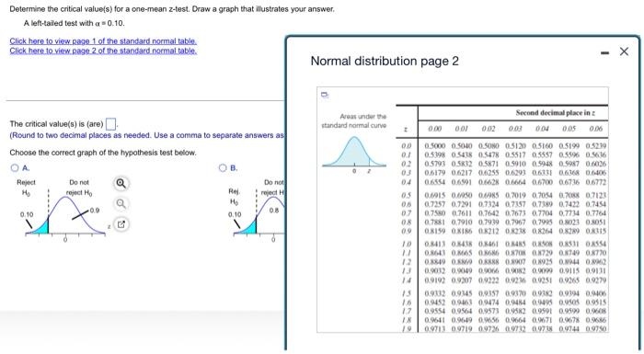Click table value 0.9192 in row 1.4

coord(434,280)
